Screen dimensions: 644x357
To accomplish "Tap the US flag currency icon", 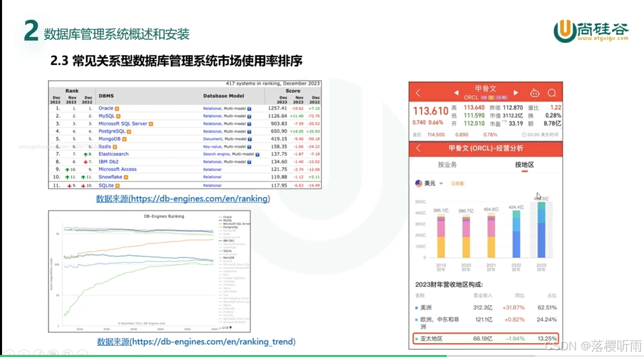I will coord(418,183).
